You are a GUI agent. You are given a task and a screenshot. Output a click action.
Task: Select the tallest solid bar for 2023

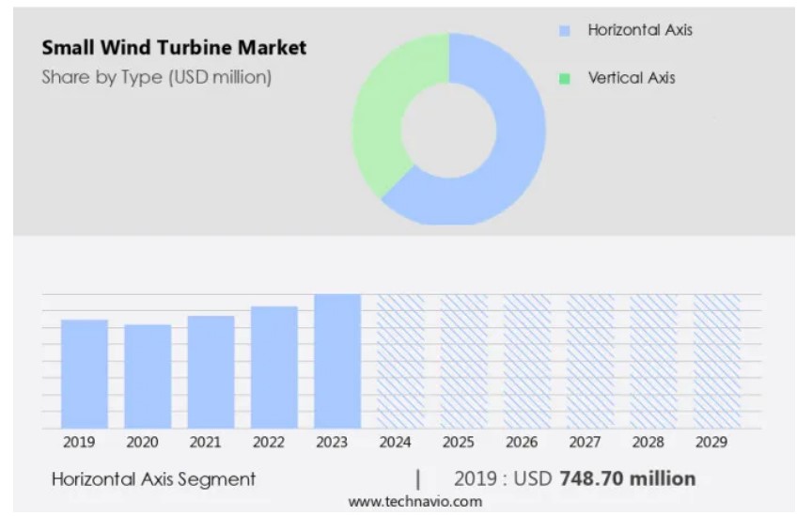click(336, 361)
